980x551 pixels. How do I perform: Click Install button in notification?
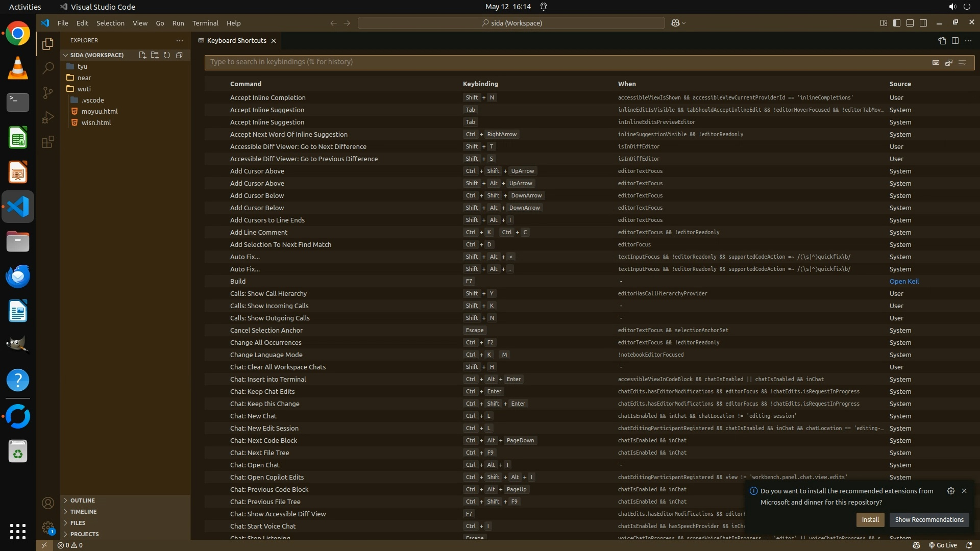pos(870,519)
